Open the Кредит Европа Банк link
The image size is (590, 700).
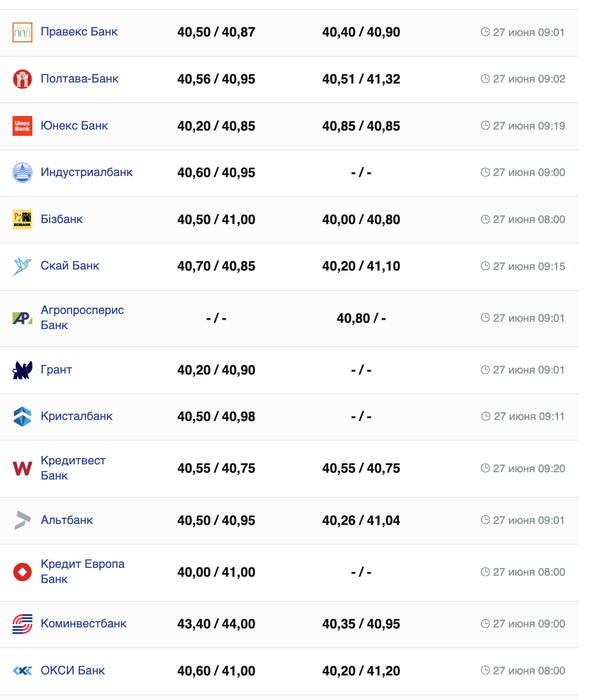82,571
